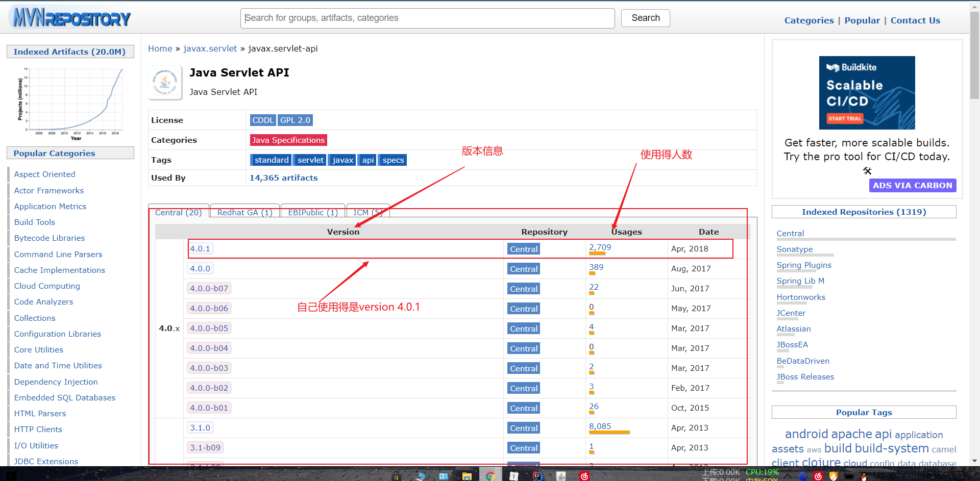Click the page vertical scrollbar thumb
The width and height of the screenshot is (980, 481).
click(974, 55)
